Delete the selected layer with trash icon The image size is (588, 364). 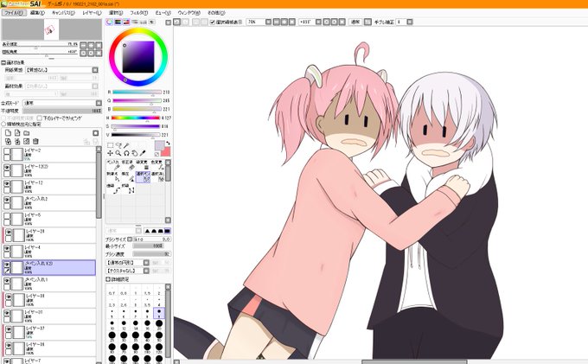click(x=35, y=141)
